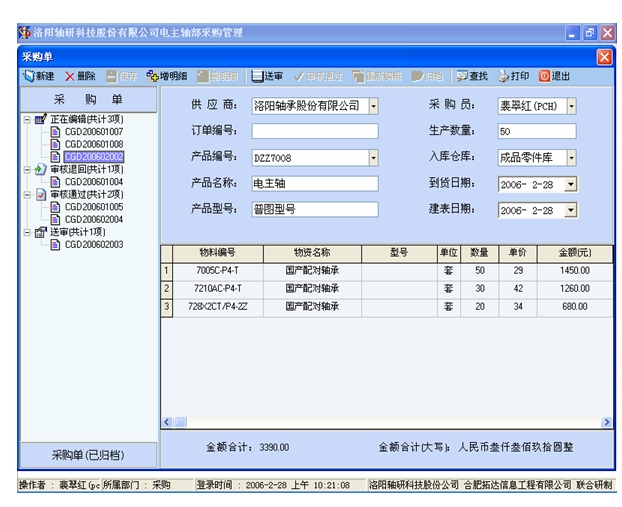Select order CGD200602003 in the tree
This screenshot has width=622, height=507.
(x=93, y=245)
